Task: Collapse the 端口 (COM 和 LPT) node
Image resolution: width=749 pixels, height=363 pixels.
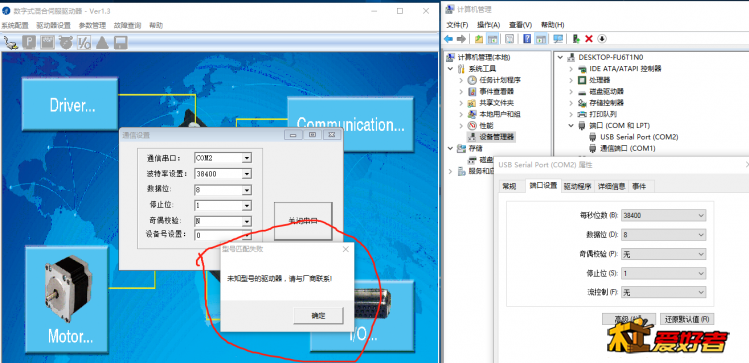Action: (571, 126)
